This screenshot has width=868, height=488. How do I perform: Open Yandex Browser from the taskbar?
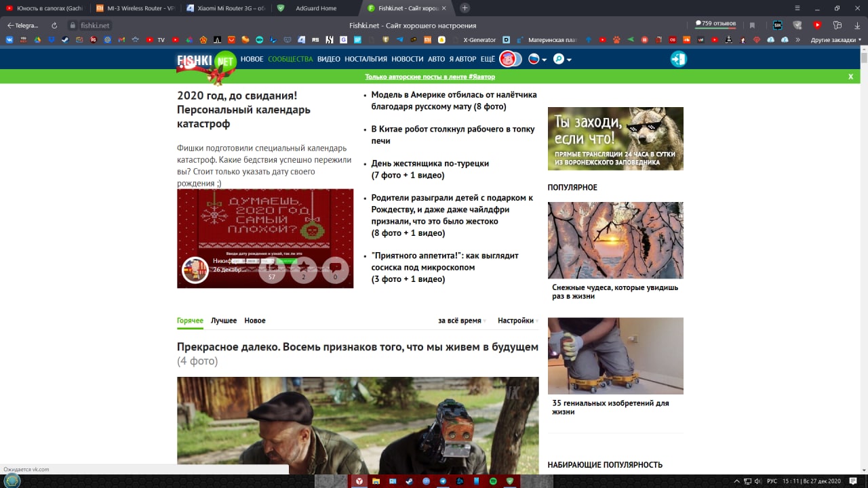click(x=359, y=481)
